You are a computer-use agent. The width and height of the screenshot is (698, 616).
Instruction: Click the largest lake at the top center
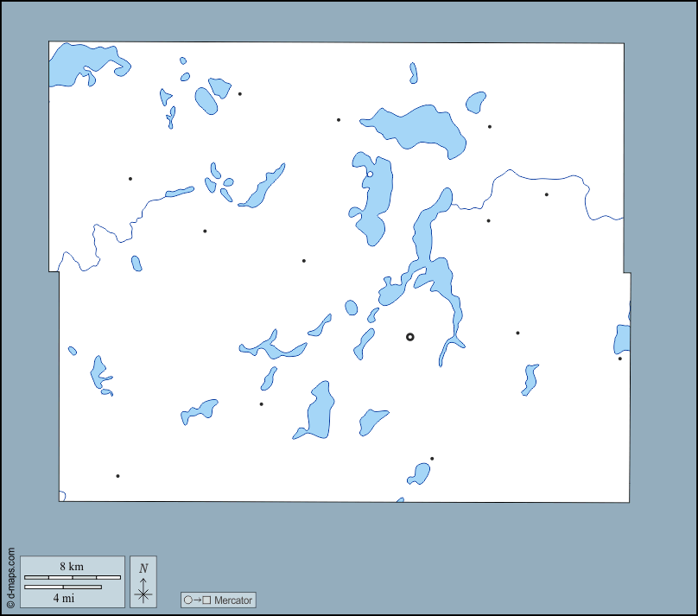point(423,128)
